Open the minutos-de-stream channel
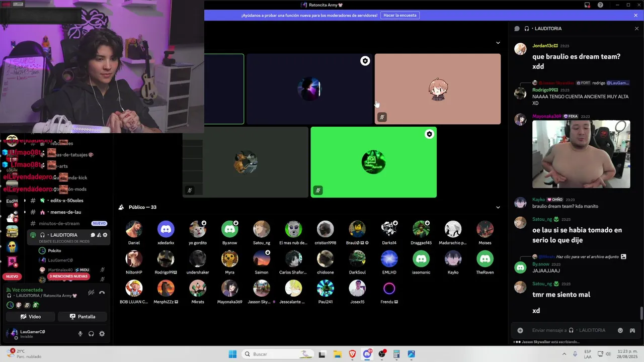Screen dimensions: 644x362 [x=59, y=223]
